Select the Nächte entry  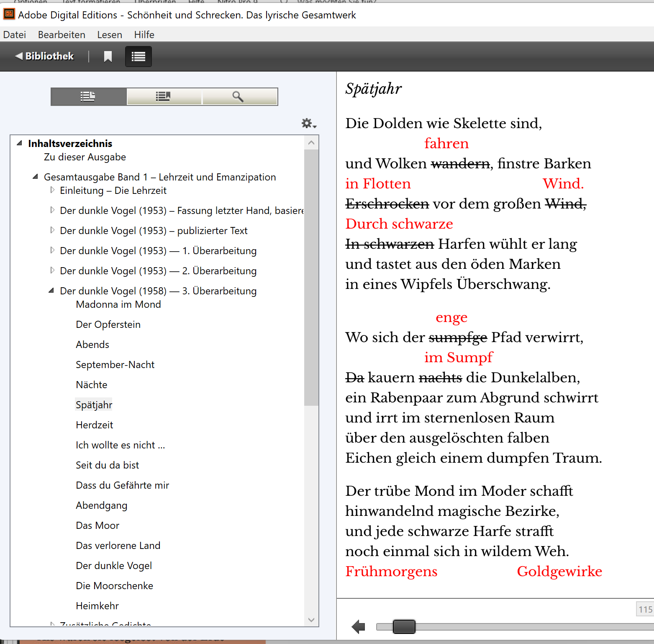click(92, 385)
